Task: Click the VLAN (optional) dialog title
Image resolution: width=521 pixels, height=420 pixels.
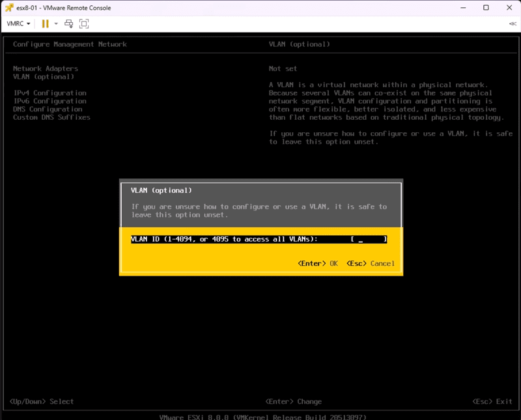Action: [162, 190]
